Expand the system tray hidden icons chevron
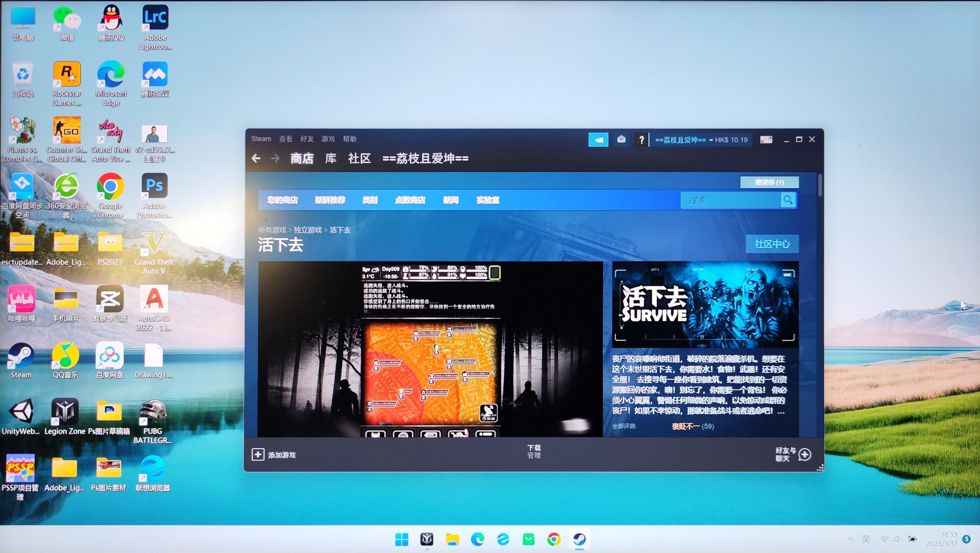This screenshot has width=980, height=553. click(850, 539)
